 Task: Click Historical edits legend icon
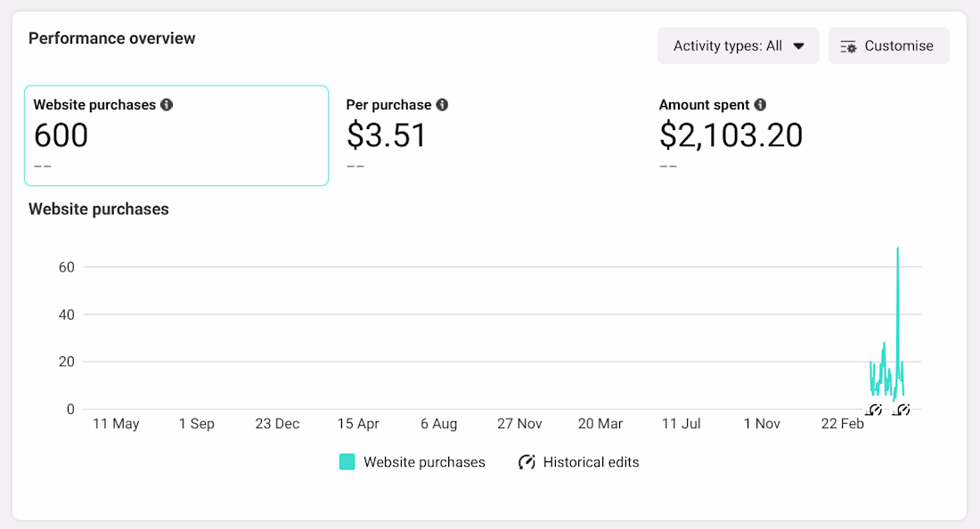pos(527,462)
